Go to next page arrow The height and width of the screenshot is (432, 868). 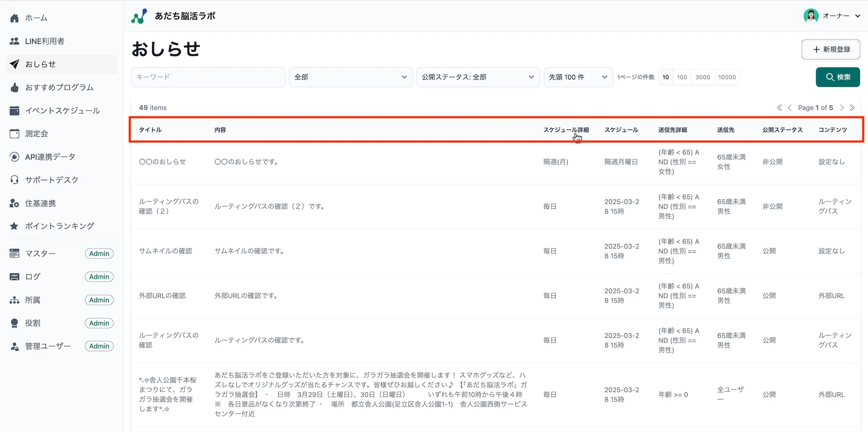[x=842, y=108]
